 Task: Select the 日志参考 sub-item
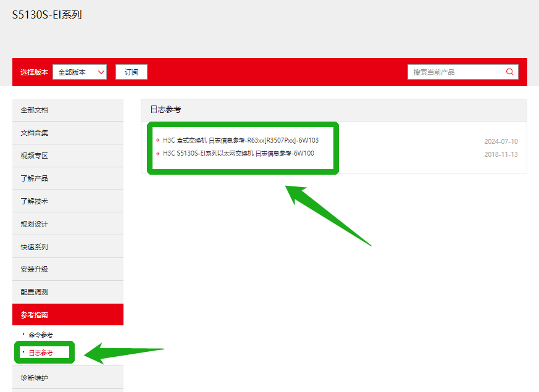[41, 353]
